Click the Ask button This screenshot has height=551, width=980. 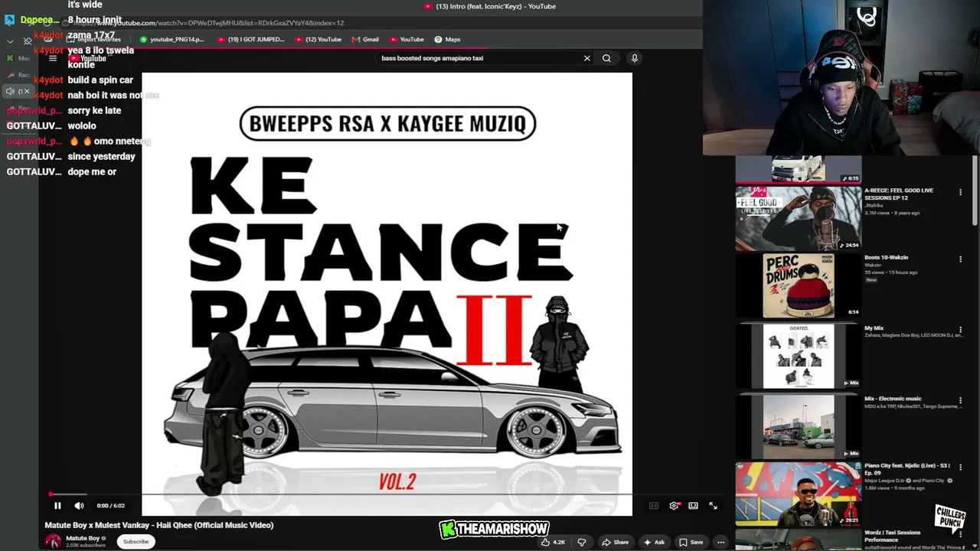(654, 542)
